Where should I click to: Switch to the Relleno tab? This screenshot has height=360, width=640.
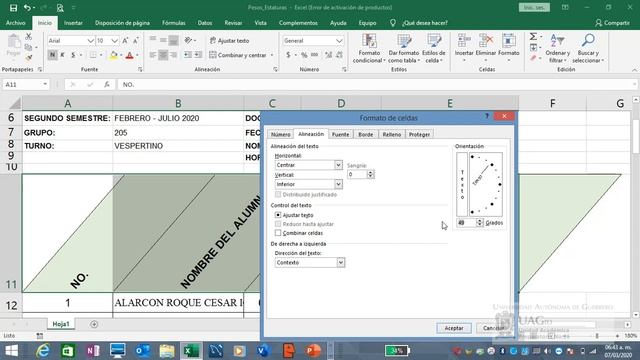tap(392, 134)
